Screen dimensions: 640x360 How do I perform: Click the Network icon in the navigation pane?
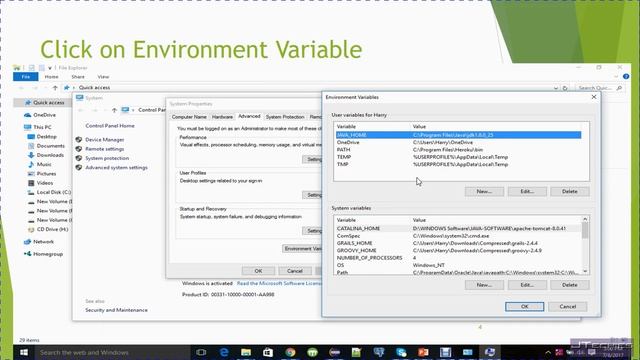click(27, 242)
